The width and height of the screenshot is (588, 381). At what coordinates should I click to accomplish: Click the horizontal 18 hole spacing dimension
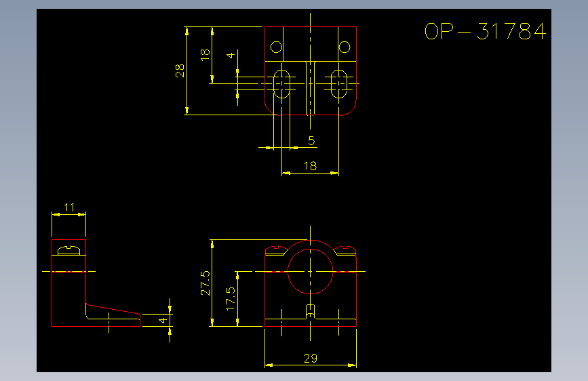(310, 165)
